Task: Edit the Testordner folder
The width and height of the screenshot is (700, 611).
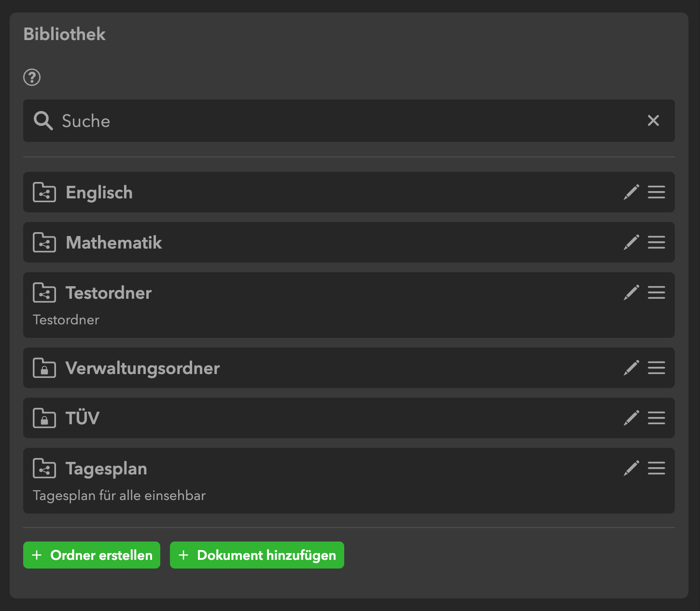Action: [631, 292]
